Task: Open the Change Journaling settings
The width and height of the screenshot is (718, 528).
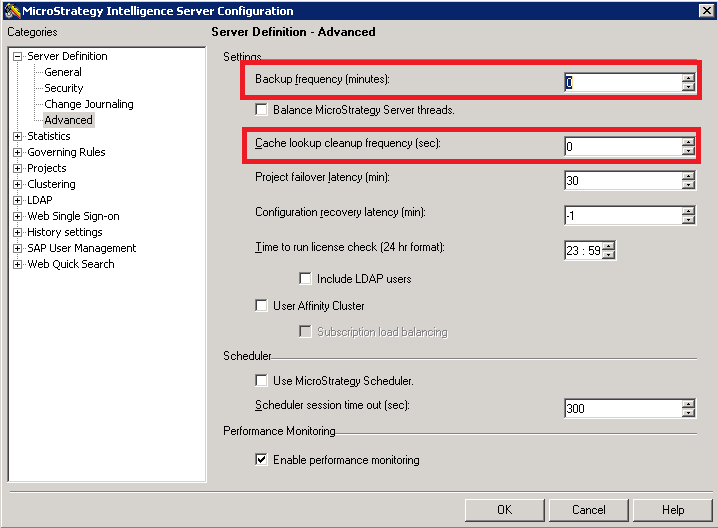Action: click(89, 104)
